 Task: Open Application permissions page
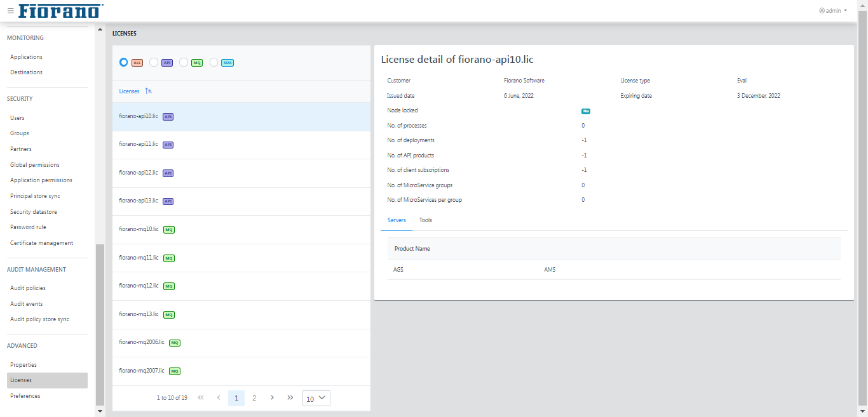(x=41, y=180)
